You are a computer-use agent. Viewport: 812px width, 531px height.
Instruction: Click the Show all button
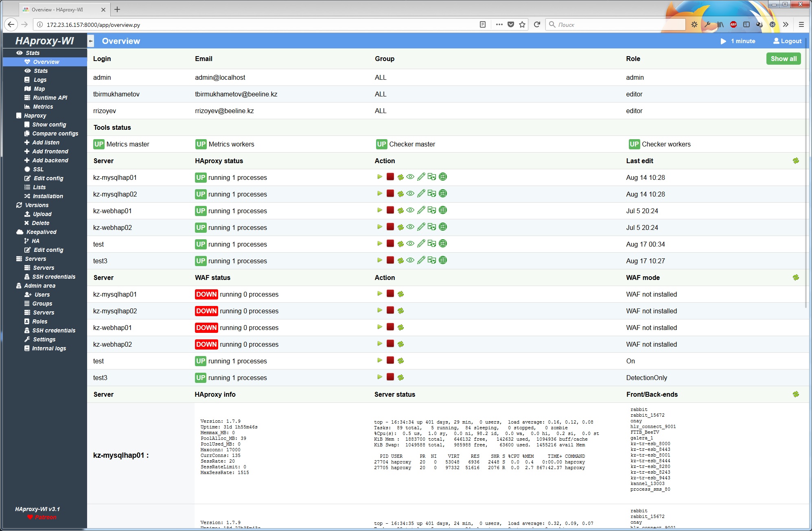783,59
